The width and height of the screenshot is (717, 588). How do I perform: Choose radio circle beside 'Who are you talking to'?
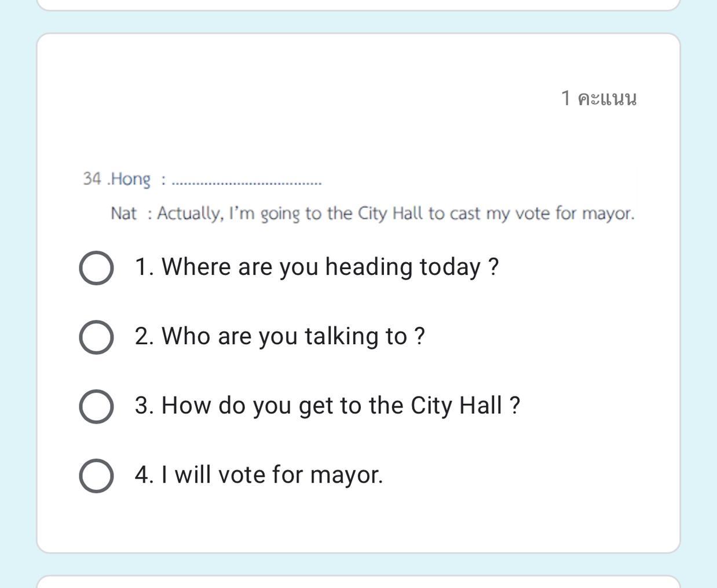tap(96, 337)
